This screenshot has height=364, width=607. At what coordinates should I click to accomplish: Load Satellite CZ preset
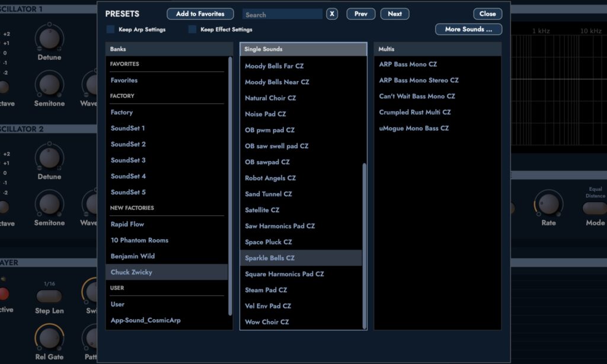tap(301, 210)
